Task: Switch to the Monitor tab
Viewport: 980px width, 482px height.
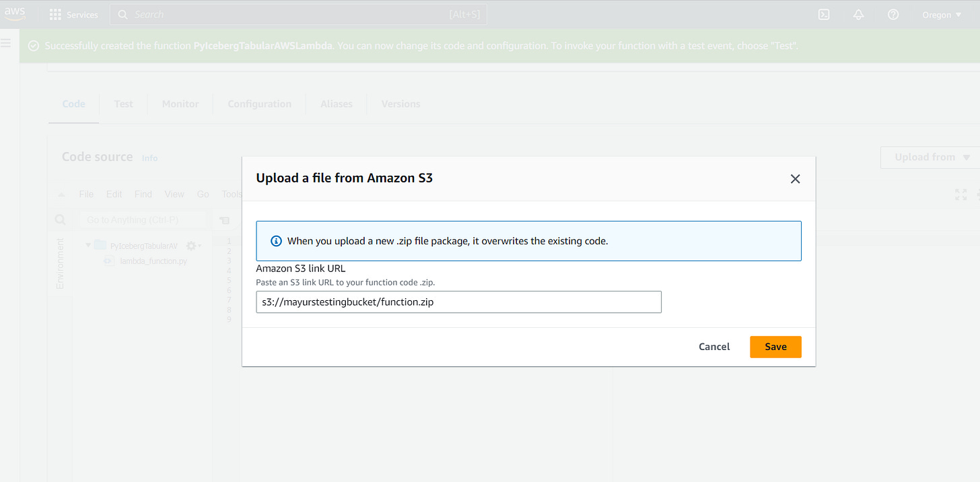Action: coord(180,104)
